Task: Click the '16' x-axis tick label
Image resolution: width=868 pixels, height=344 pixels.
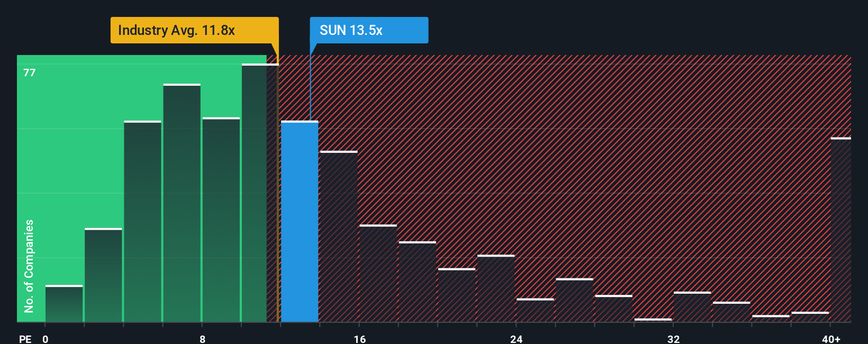Action: coord(359,339)
